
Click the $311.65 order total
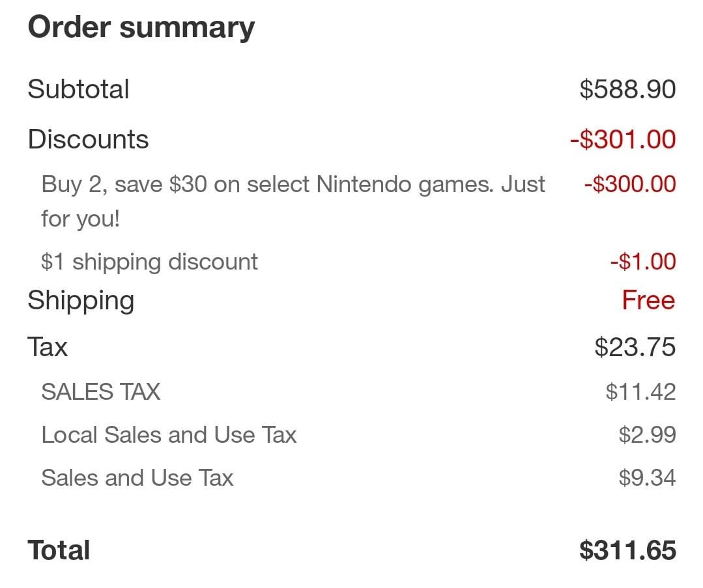(627, 550)
